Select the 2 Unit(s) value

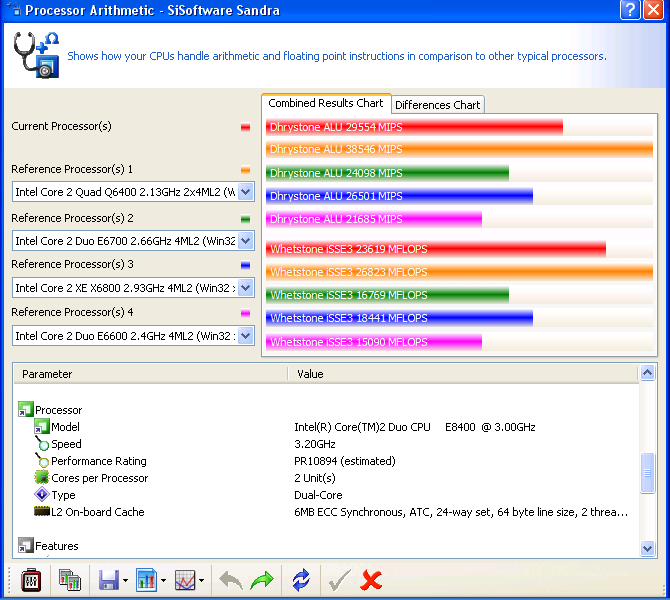pos(315,478)
